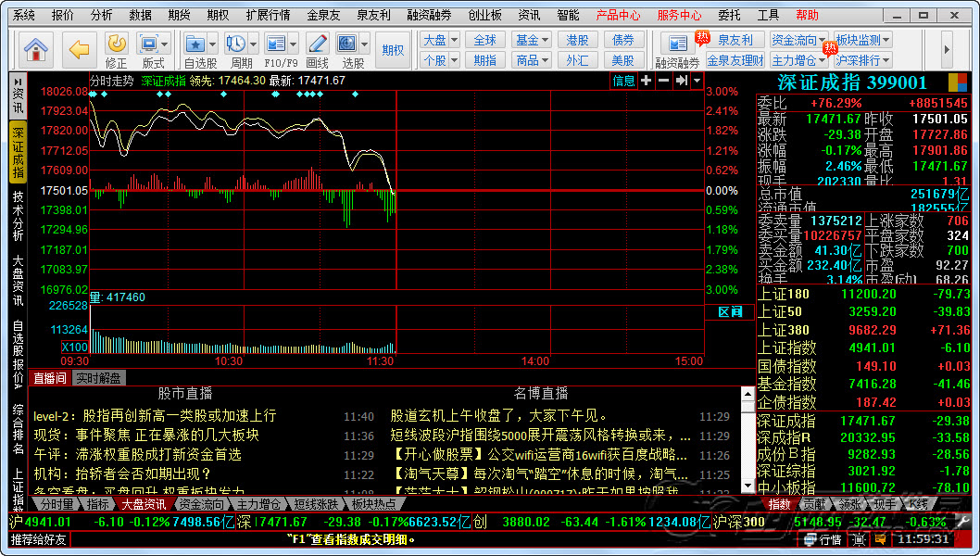Expand the 周期 period dropdown arrow
The width and height of the screenshot is (980, 556).
pyautogui.click(x=253, y=44)
